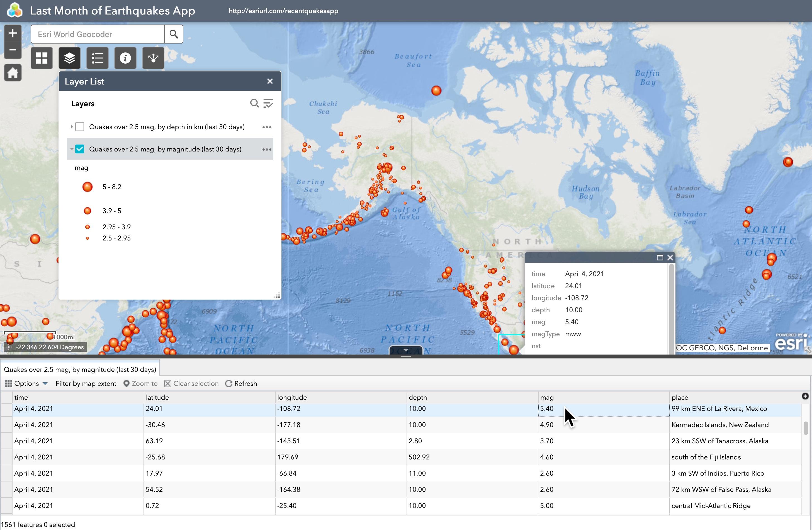Expand the quakes by depth layer
812x530 pixels.
tap(71, 127)
